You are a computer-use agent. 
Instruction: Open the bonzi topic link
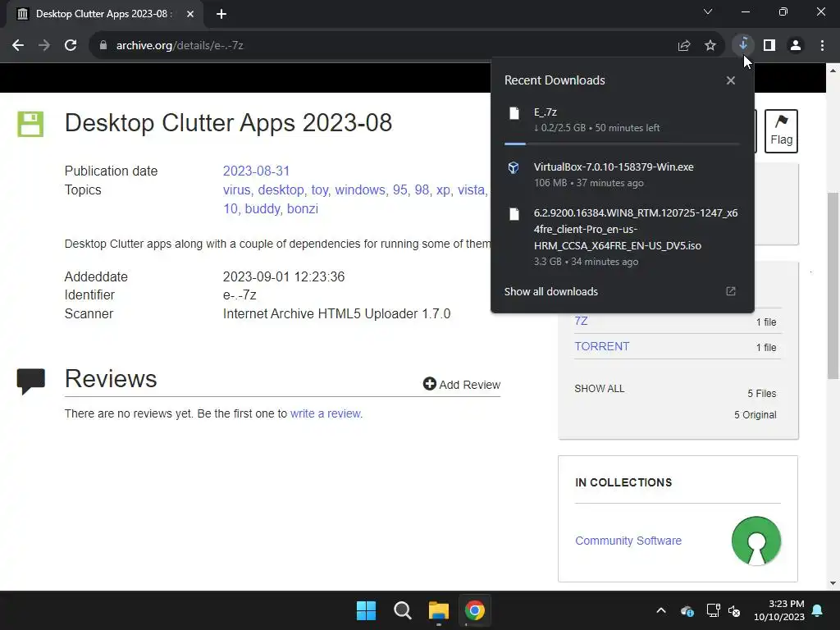point(303,209)
